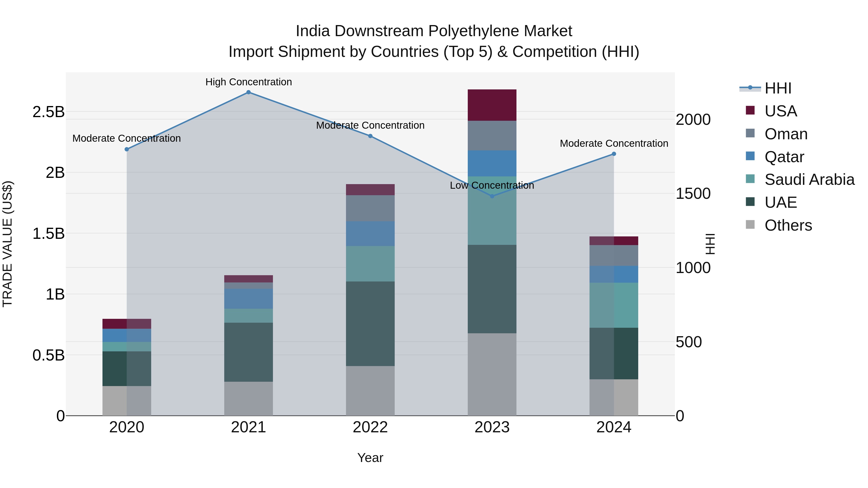The image size is (868, 488).
Task: Click the UAE dark green legend swatch
Action: 750,202
